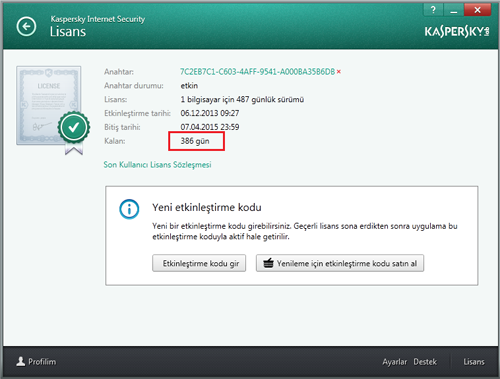The width and height of the screenshot is (500, 379).
Task: Click the license certificate image
Action: pos(49,106)
